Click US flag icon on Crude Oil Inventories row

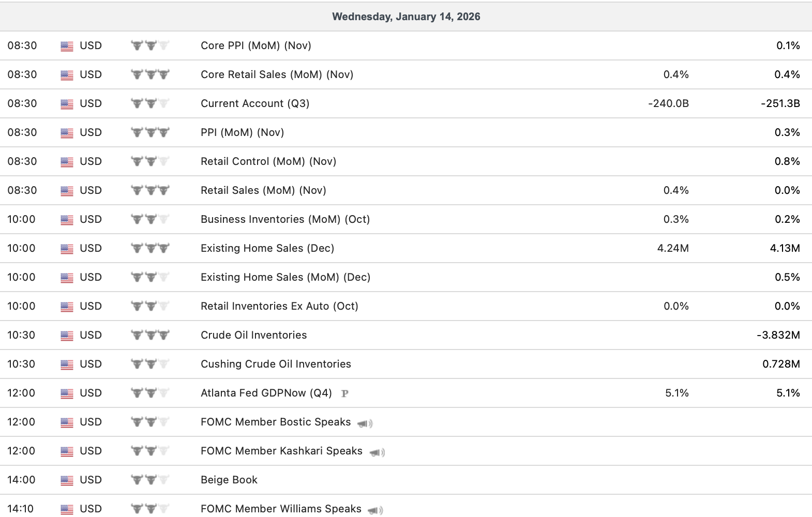coord(67,336)
